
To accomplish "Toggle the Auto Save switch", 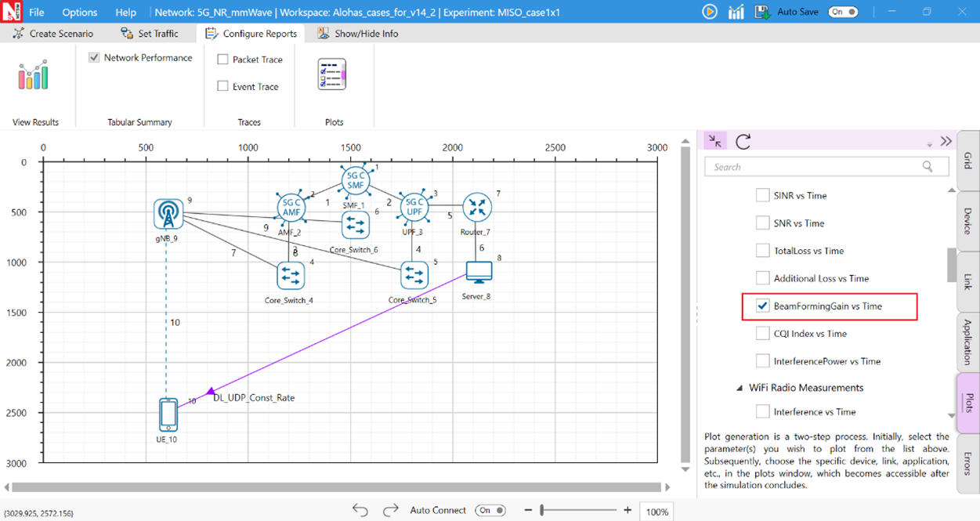I will pyautogui.click(x=843, y=12).
